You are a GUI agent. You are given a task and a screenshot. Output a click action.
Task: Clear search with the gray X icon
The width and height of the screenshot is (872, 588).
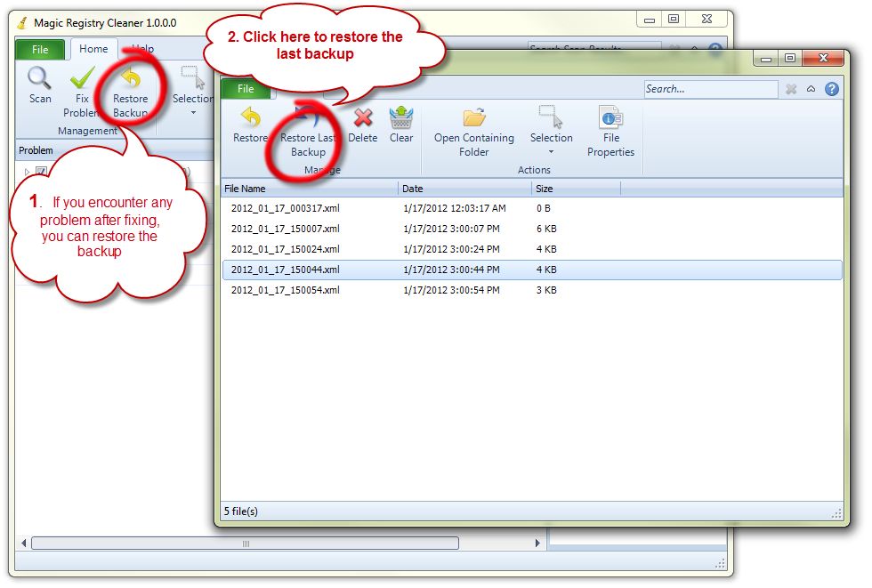tap(791, 89)
